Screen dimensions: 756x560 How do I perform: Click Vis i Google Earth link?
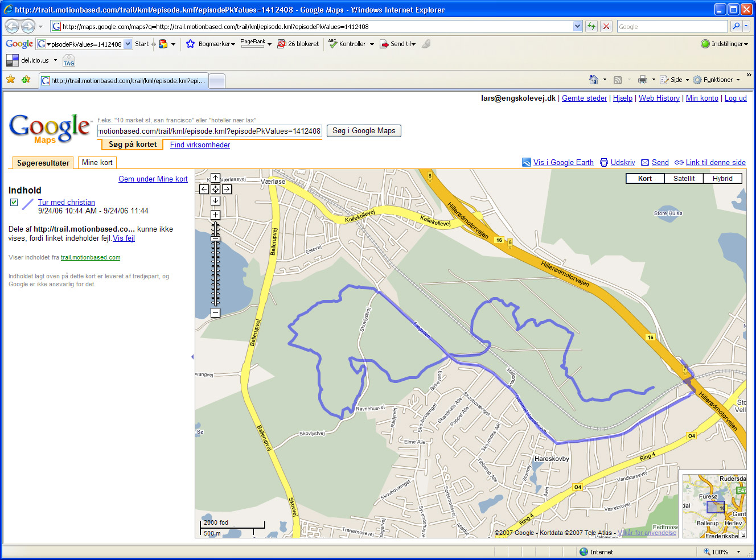563,162
